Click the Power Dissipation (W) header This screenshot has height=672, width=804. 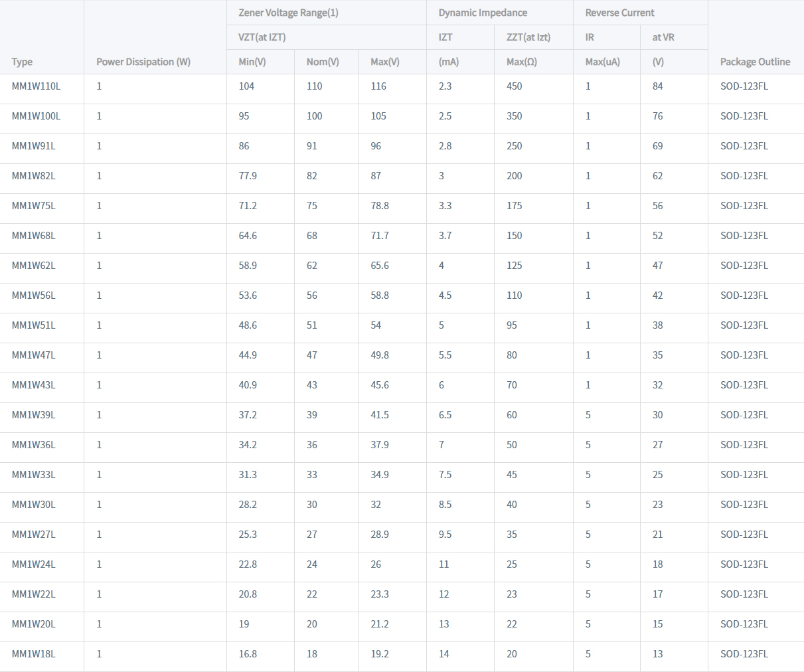143,62
